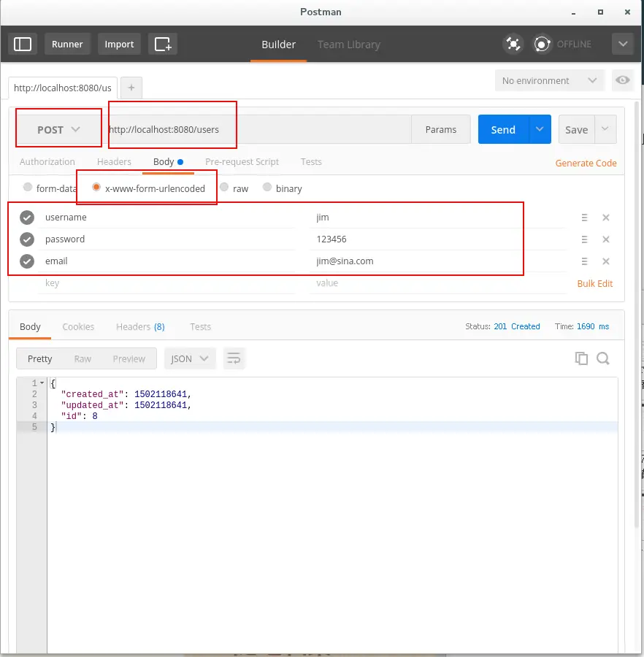
Task: Delete the email parameter row
Action: pyautogui.click(x=605, y=261)
